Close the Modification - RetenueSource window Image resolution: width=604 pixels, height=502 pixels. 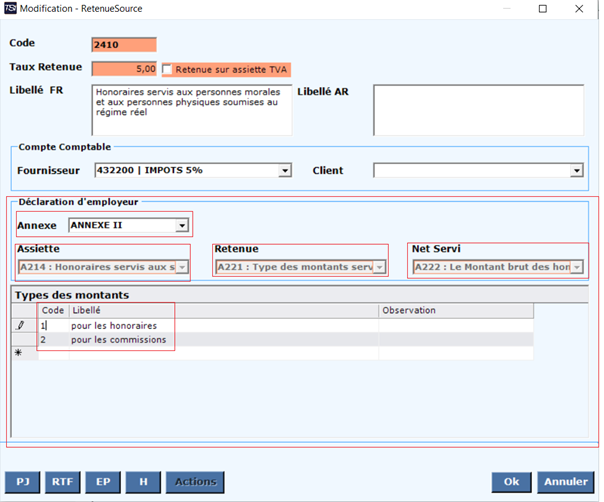[x=579, y=8]
